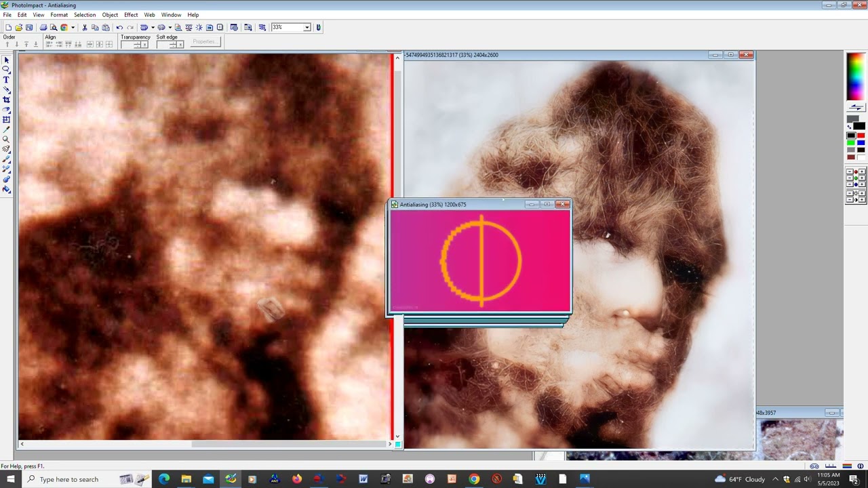Open the Selection menu

(x=85, y=14)
